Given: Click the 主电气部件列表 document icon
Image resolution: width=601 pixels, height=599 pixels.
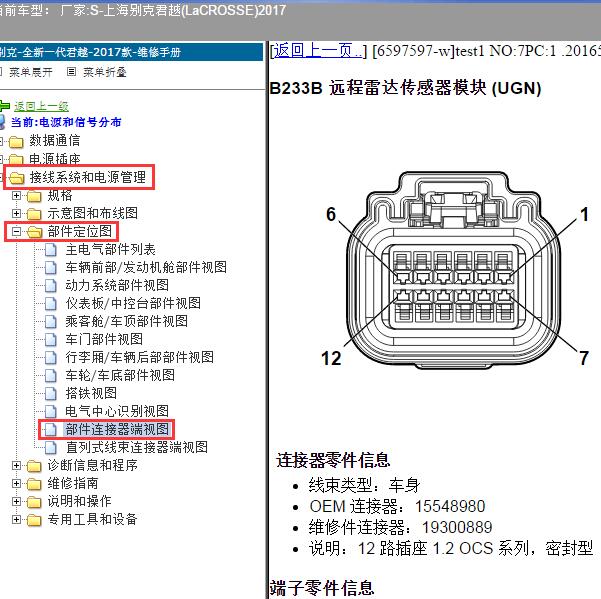Looking at the screenshot, I should tap(51, 250).
